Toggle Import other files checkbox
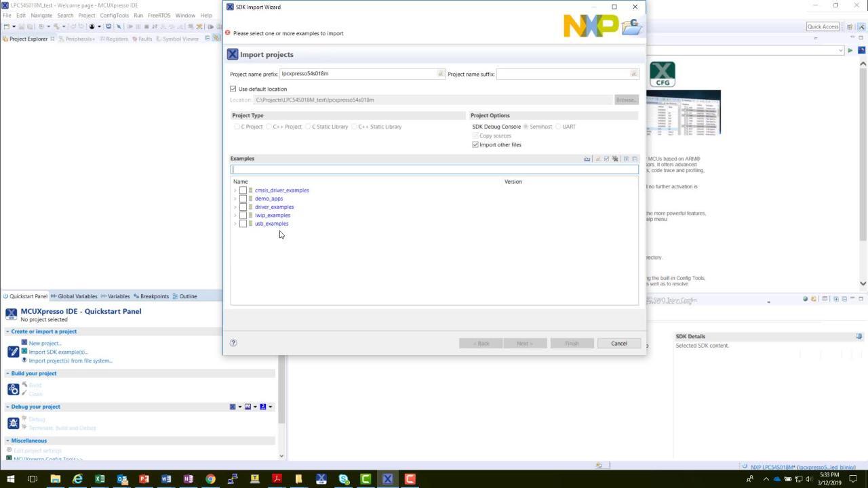868x488 pixels. pyautogui.click(x=475, y=144)
